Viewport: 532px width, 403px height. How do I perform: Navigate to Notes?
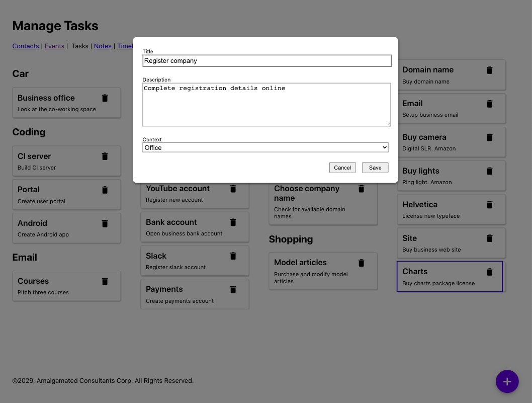[103, 46]
